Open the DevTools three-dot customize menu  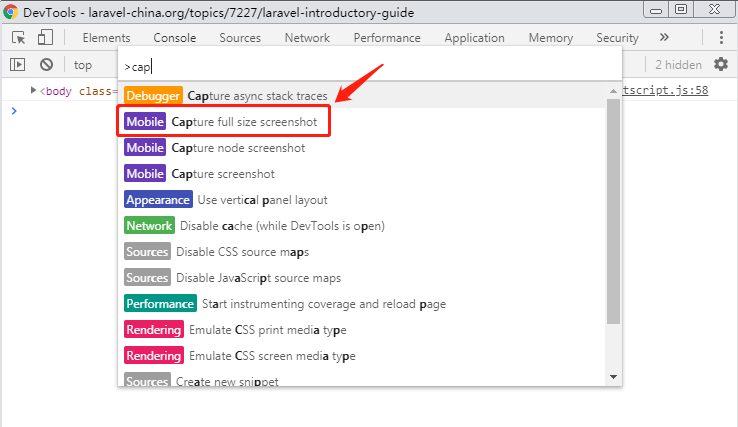(721, 38)
